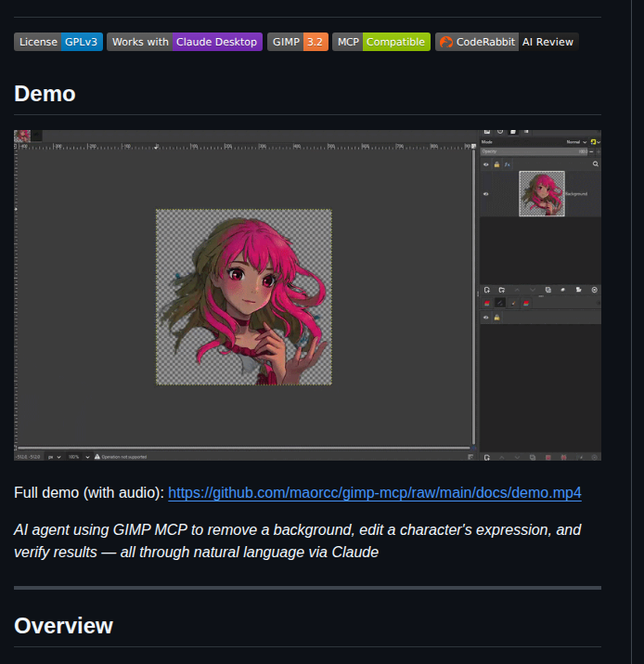Image resolution: width=644 pixels, height=664 pixels.
Task: Select the Background layer name
Action: tap(576, 194)
